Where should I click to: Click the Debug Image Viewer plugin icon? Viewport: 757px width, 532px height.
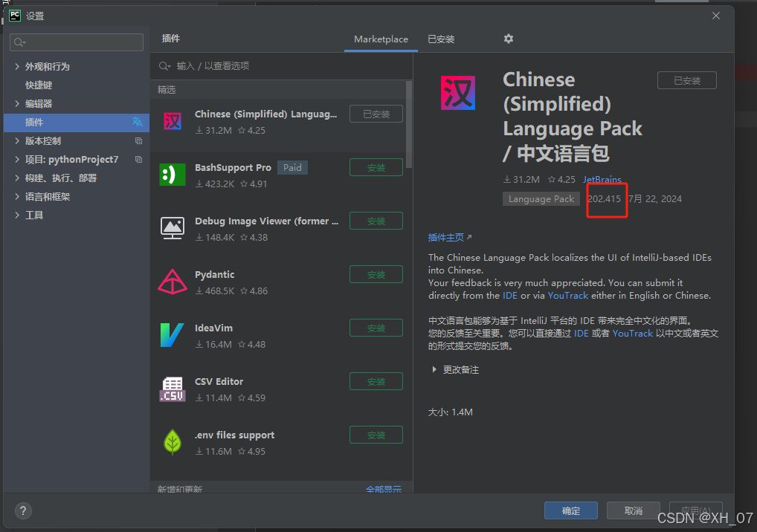(x=173, y=228)
